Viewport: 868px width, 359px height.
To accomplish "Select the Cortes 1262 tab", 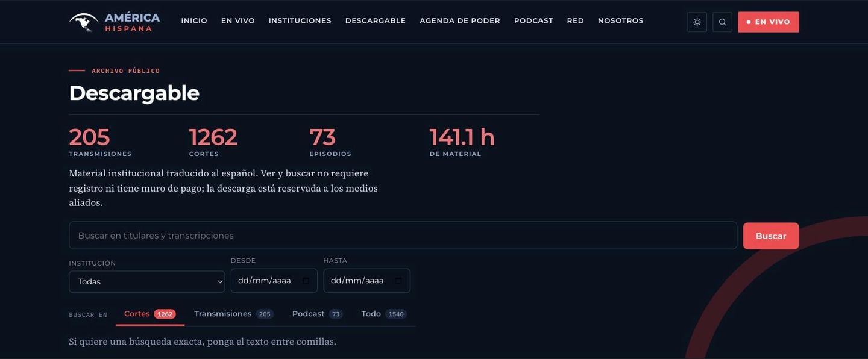I will (x=150, y=314).
